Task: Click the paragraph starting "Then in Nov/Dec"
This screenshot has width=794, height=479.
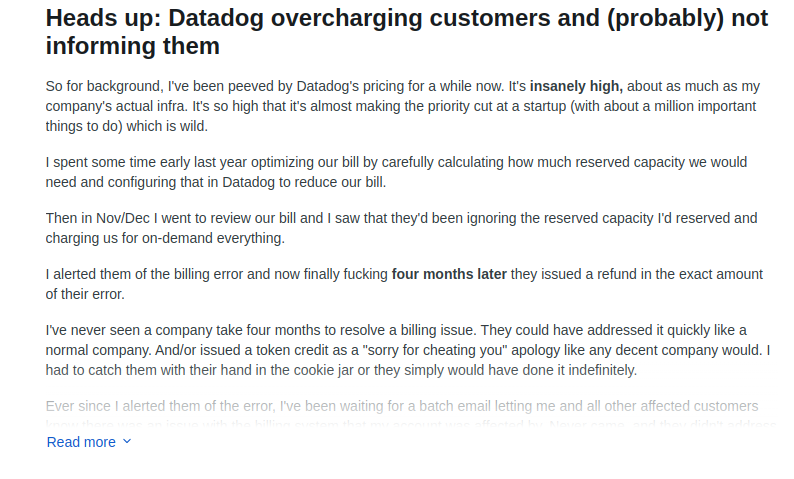Action: pos(400,228)
